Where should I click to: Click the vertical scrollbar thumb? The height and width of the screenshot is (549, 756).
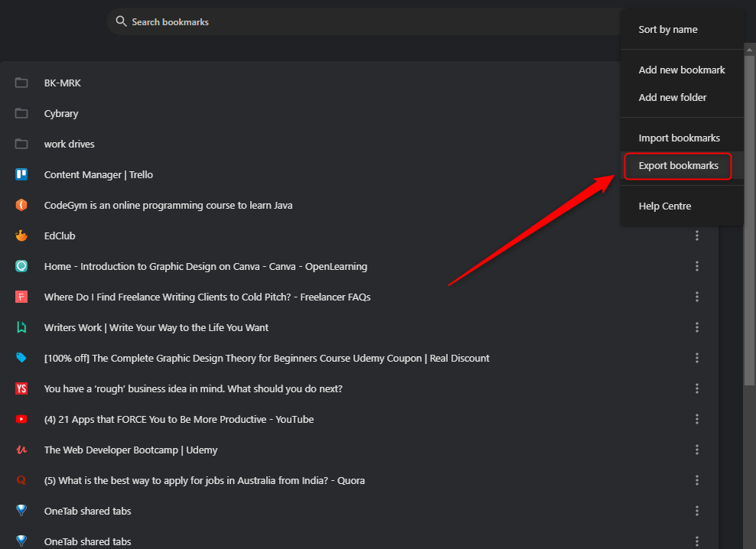pyautogui.click(x=749, y=219)
